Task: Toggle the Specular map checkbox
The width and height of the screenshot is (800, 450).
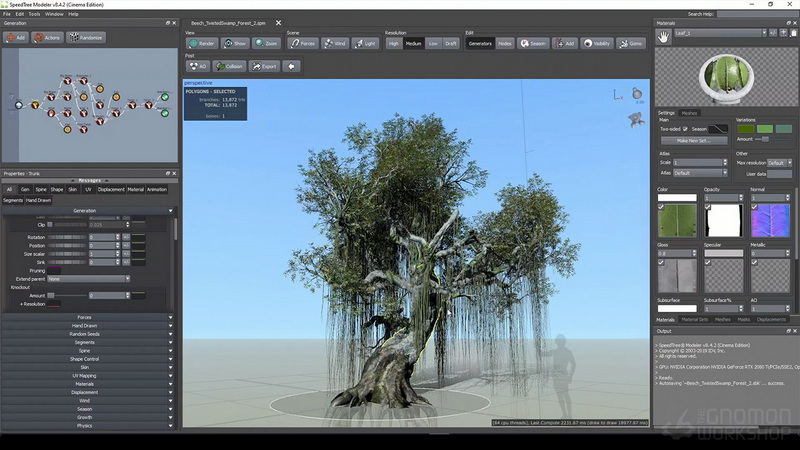Action: (x=708, y=262)
